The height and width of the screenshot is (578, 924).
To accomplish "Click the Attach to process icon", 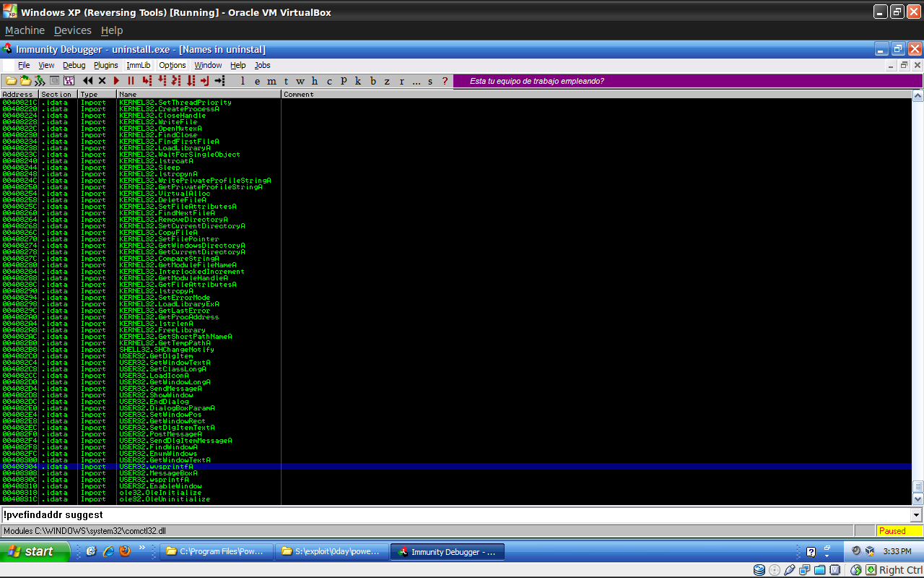I will (x=40, y=81).
